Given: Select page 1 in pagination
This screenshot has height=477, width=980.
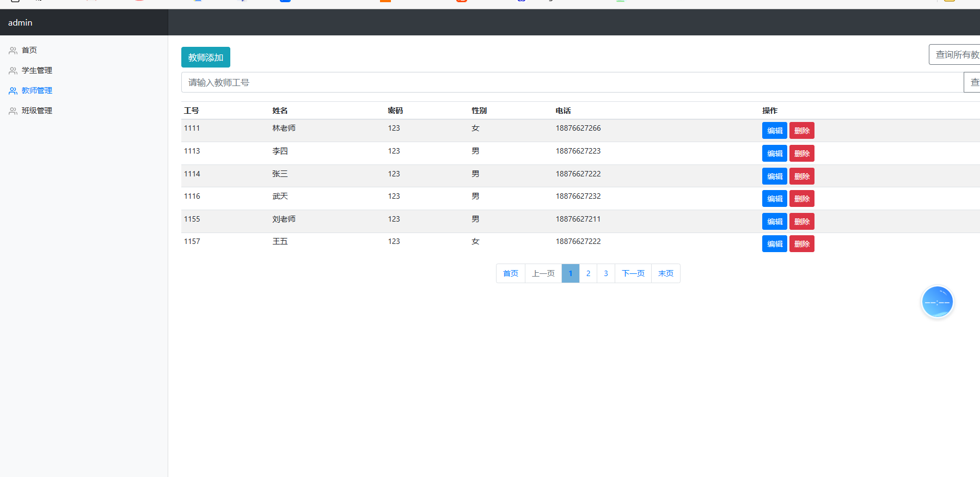Looking at the screenshot, I should pyautogui.click(x=571, y=273).
